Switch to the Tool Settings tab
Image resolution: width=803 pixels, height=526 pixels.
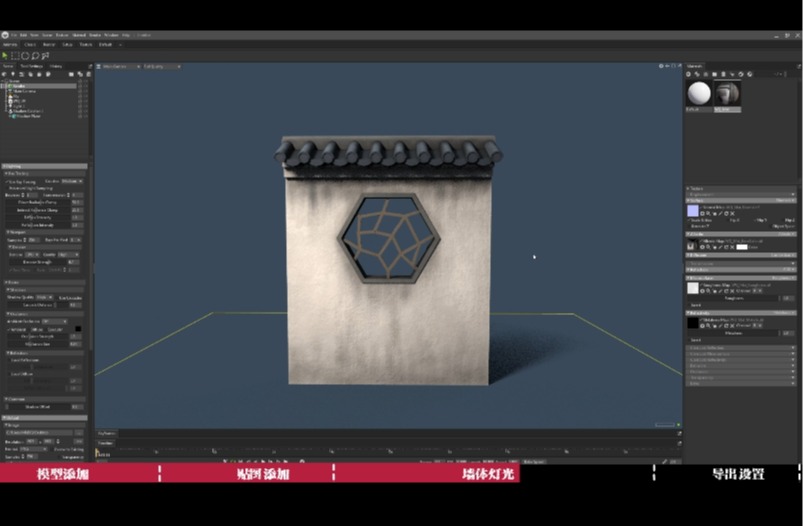point(32,66)
